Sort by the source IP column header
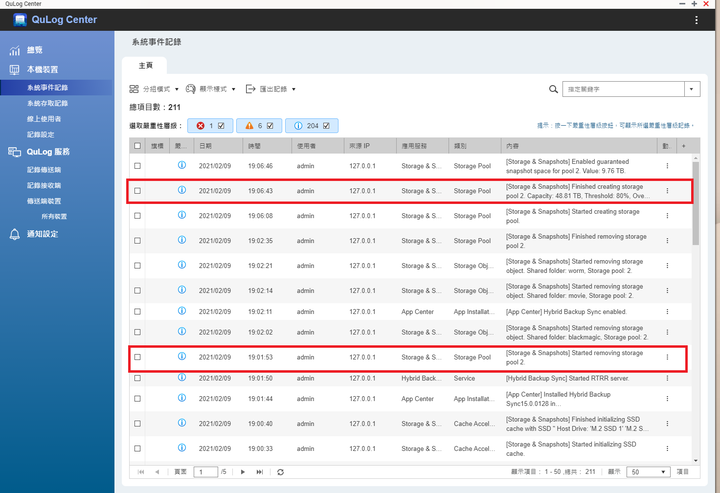 pos(370,146)
